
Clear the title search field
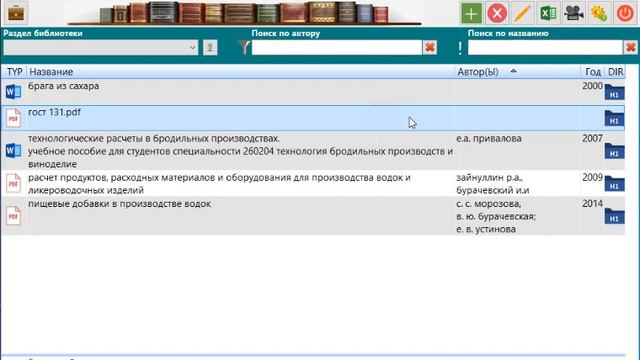(631, 47)
